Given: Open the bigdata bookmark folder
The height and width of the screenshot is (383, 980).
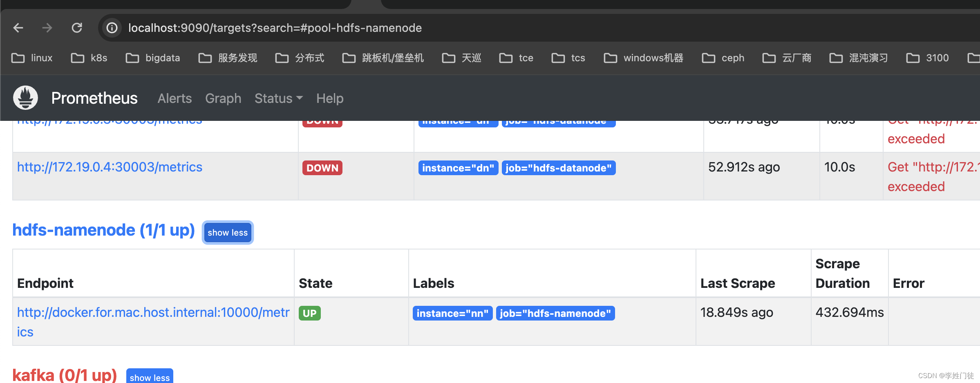Looking at the screenshot, I should click(153, 58).
